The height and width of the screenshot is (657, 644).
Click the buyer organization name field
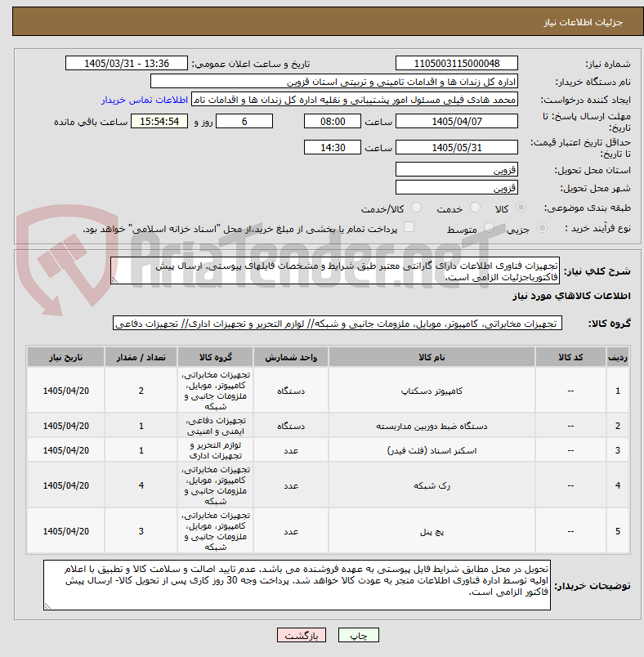(334, 82)
